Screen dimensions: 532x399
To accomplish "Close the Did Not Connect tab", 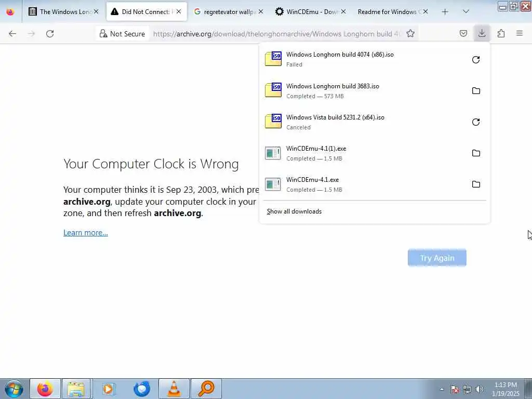I will coord(179,12).
